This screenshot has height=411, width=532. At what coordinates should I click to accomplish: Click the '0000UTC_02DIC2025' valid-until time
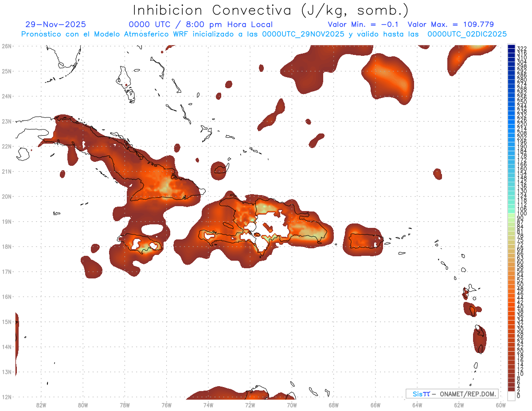[467, 34]
